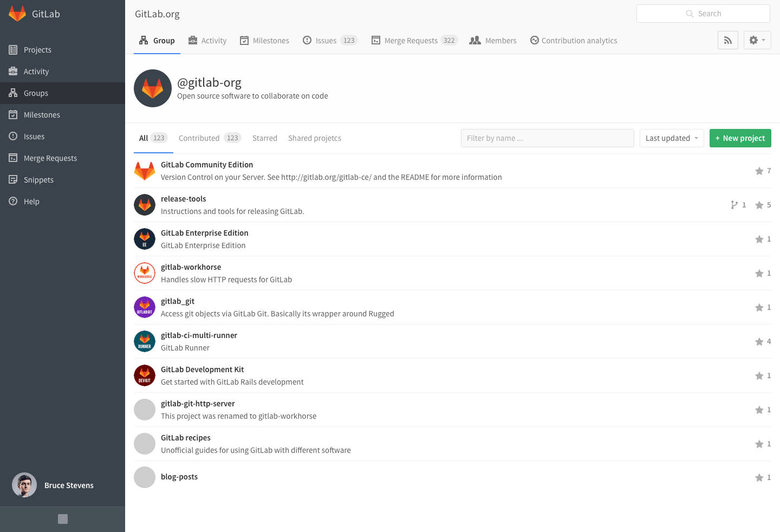This screenshot has height=532, width=780.
Task: Click the gitlab-git-http-server star icon
Action: pyautogui.click(x=759, y=410)
